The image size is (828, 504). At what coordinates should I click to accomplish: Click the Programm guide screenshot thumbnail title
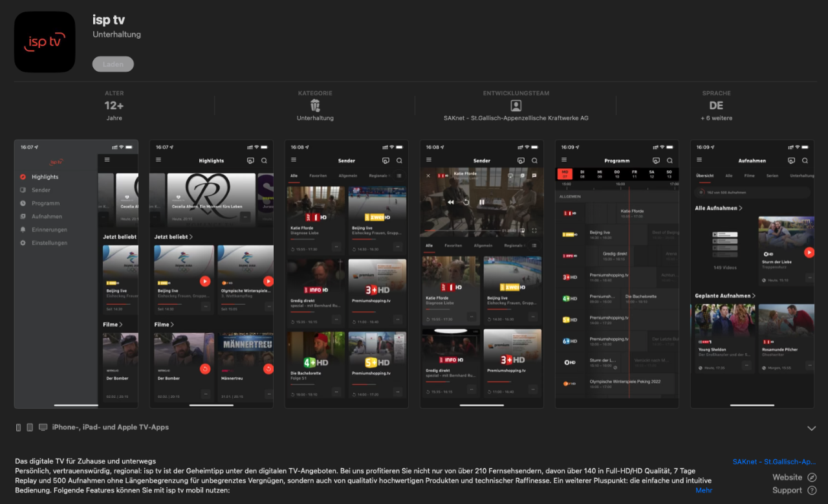617,160
